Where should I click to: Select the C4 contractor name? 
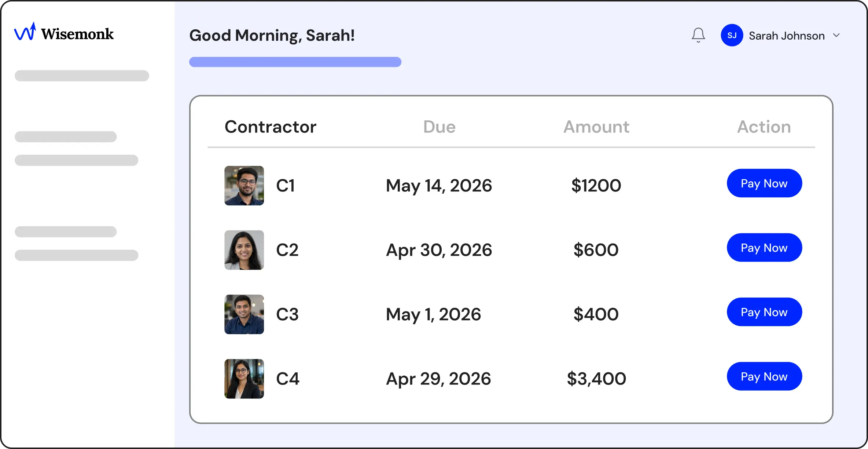288,379
